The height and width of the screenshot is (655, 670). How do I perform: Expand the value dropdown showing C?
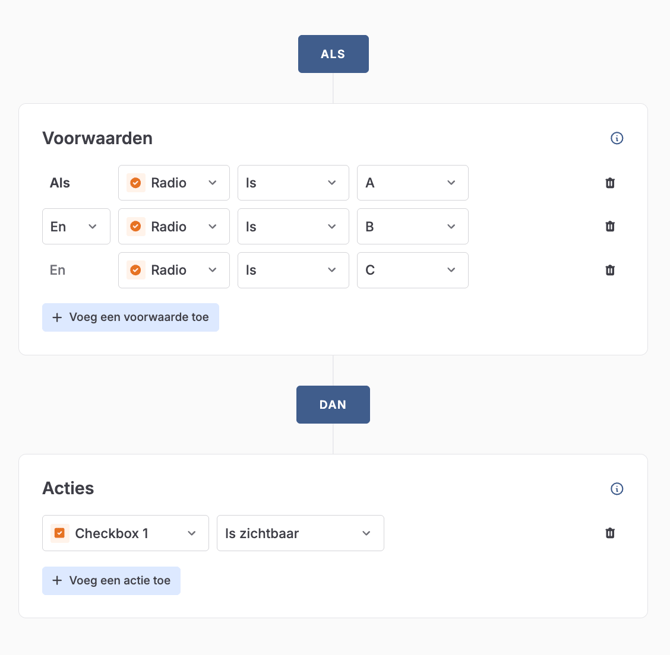(x=412, y=270)
